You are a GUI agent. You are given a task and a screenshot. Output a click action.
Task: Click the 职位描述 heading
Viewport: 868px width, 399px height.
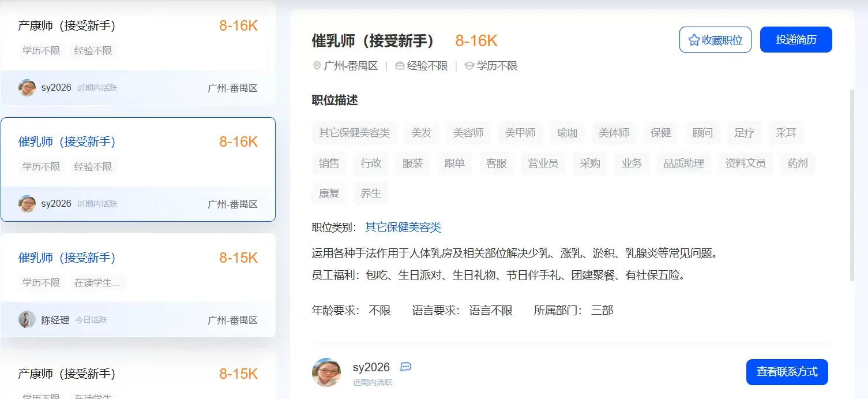(x=335, y=100)
